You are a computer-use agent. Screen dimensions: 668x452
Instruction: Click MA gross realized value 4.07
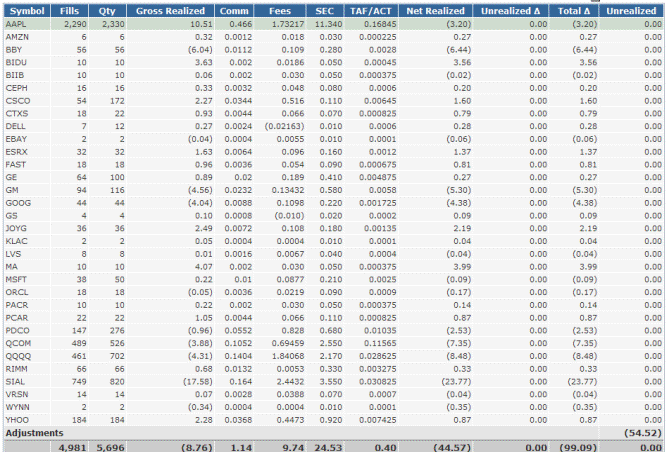203,267
